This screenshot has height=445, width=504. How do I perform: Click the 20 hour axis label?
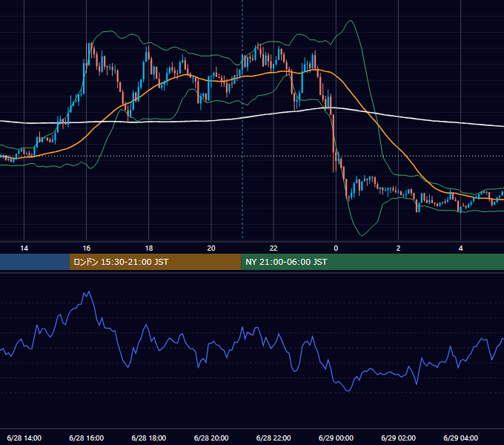point(211,248)
